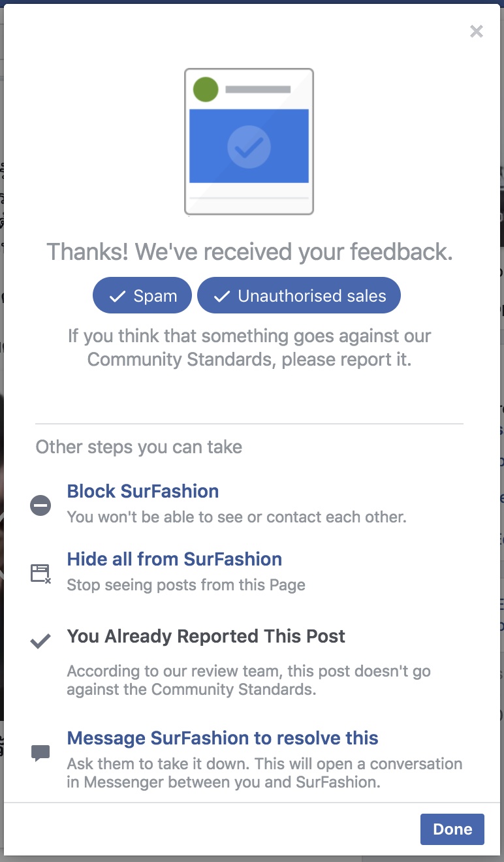
Task: Click the grey checkmark beside Already Reported
Action: coord(40,641)
